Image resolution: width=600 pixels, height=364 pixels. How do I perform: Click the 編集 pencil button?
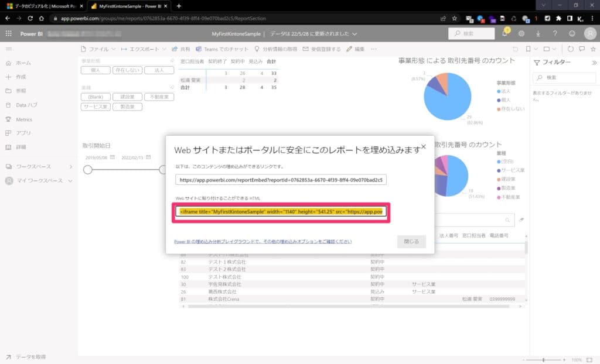pyautogui.click(x=356, y=49)
